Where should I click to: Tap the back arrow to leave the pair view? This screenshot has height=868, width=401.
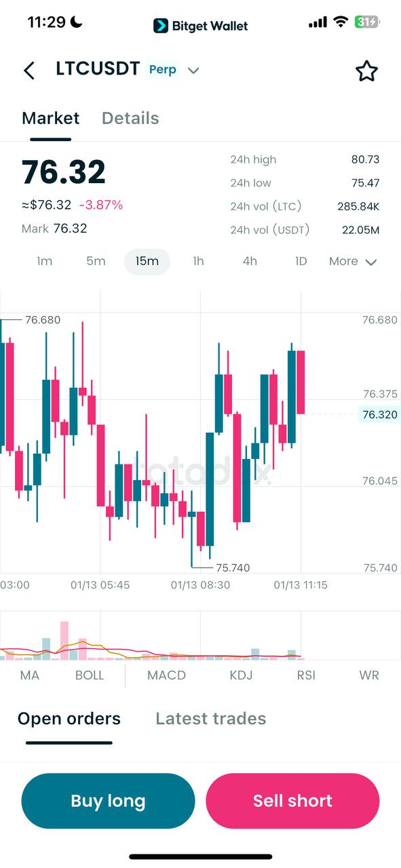(x=28, y=71)
